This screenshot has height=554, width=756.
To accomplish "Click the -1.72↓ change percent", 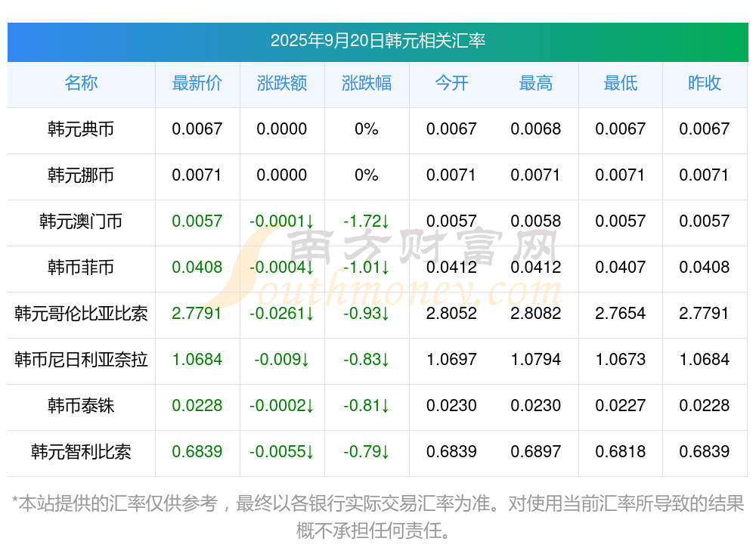I will point(367,221).
